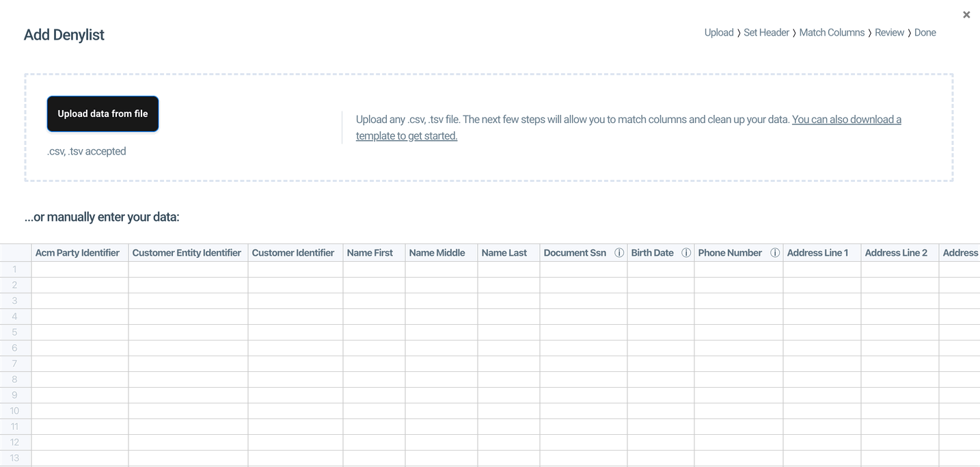Viewport: 980px width, 467px height.
Task: Go to the Set Header step
Action: (x=766, y=32)
